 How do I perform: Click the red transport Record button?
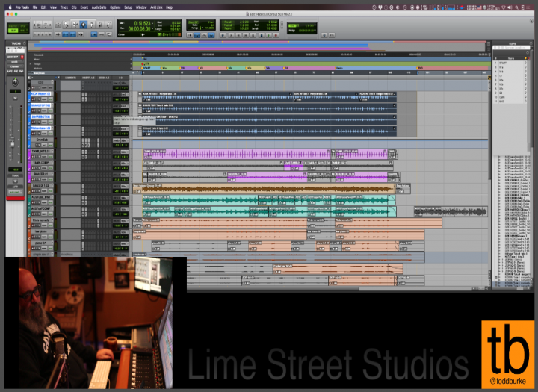[276, 35]
